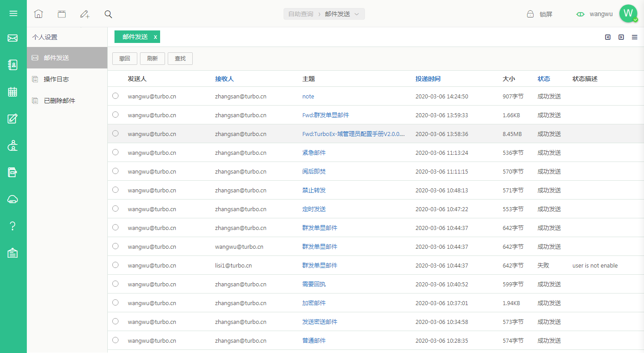Click the 撤回 button
This screenshot has height=353, width=644.
(125, 59)
